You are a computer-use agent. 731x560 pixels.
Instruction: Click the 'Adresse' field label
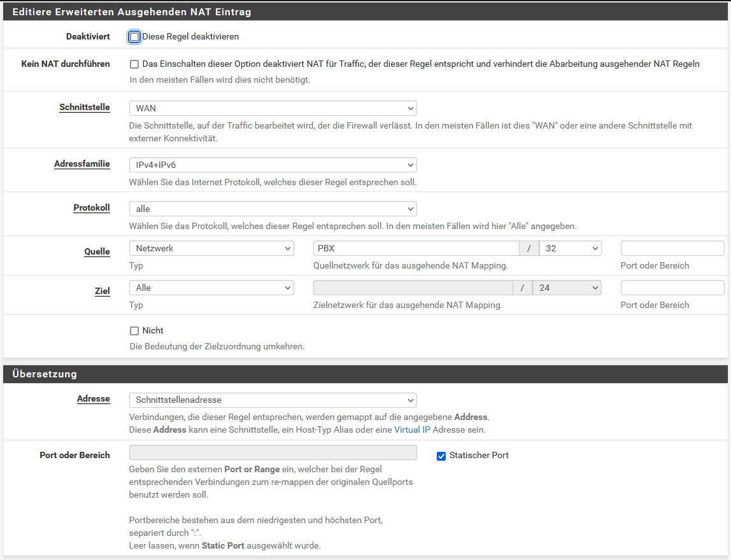93,399
